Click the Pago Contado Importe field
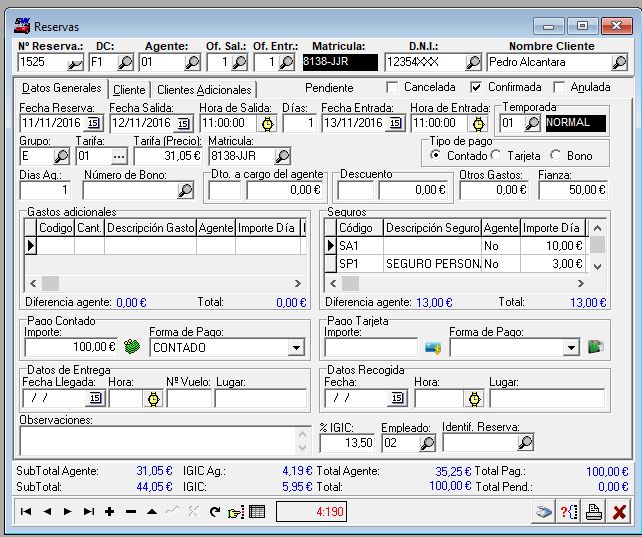The height and width of the screenshot is (537, 642). pyautogui.click(x=71, y=347)
